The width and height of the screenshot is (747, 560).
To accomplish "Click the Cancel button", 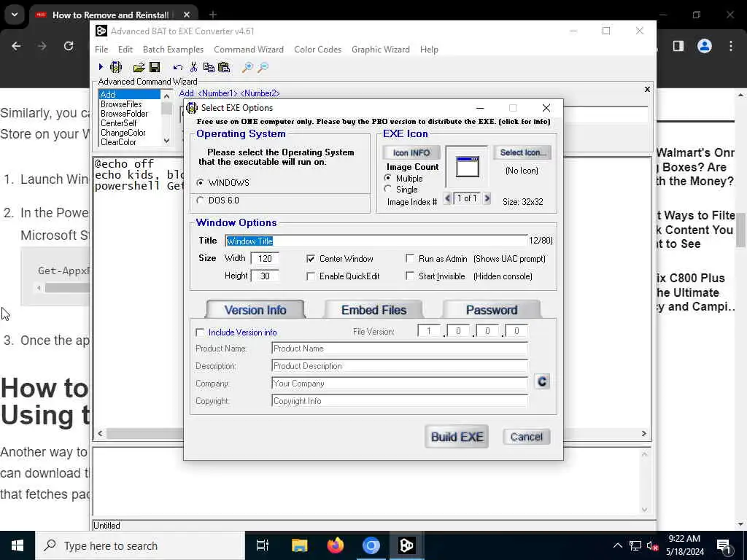I will tap(527, 437).
